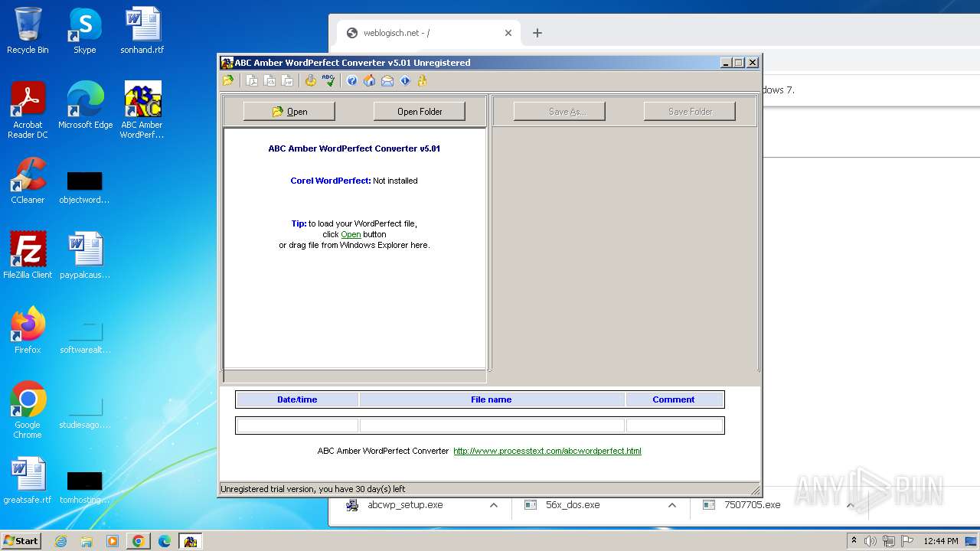Select the CCleaner desktop icon

[x=28, y=181]
